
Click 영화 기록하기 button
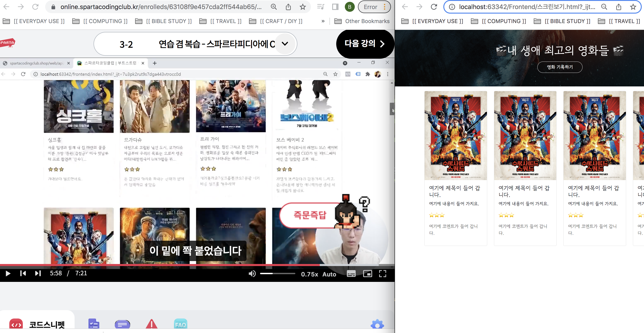(x=559, y=67)
